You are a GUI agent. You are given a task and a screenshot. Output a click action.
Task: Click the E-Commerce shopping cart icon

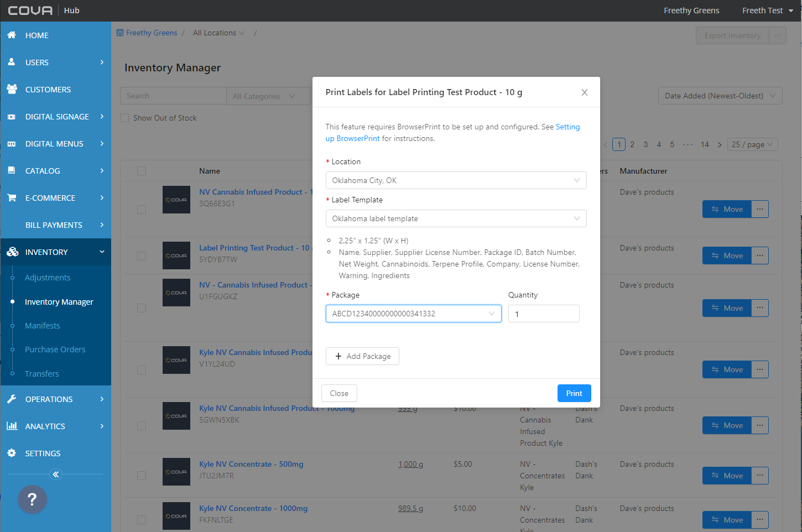coord(12,197)
